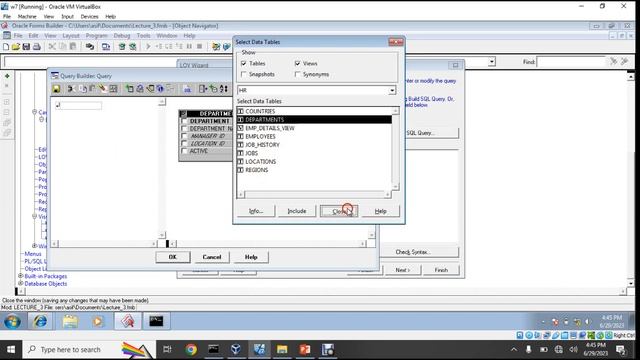This screenshot has height=360, width=640.
Task: Enable the Snapshots checkbox
Action: pos(244,74)
